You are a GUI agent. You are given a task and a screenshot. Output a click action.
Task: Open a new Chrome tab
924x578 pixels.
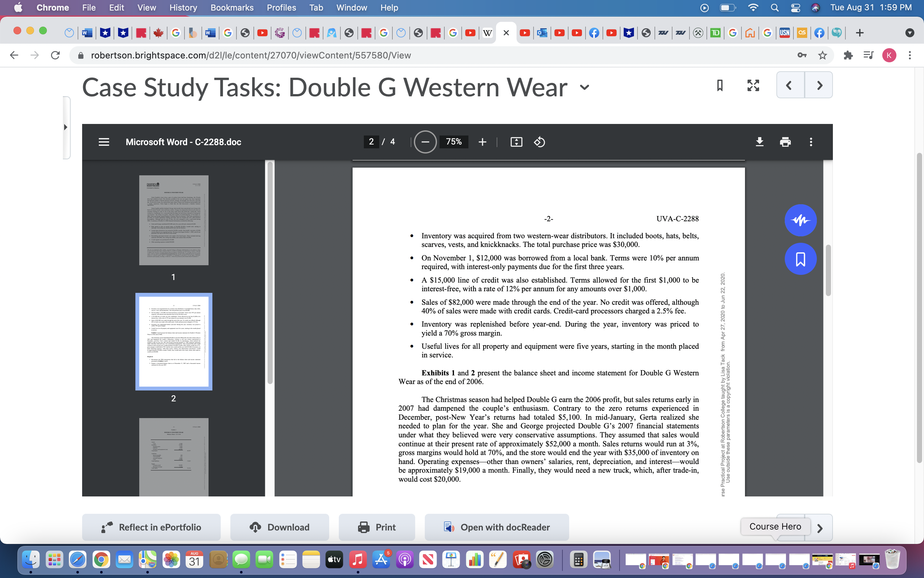(860, 33)
